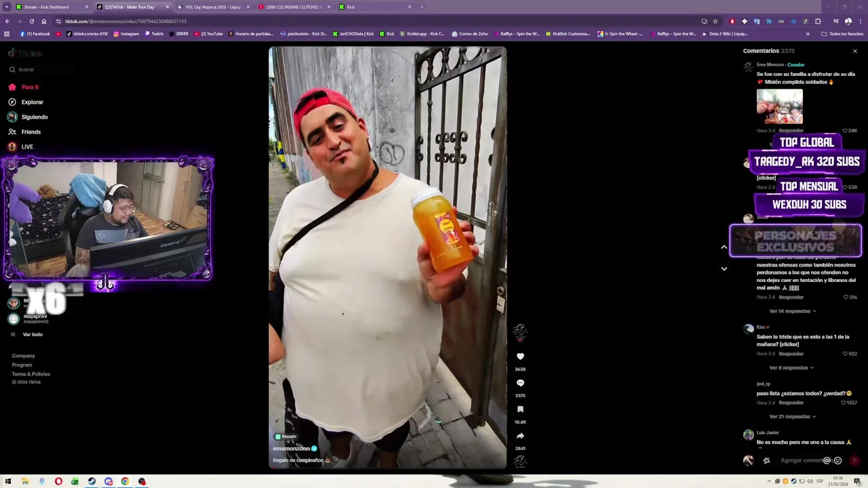Open the Todos los favoritos folder
The image size is (868, 488).
coord(842,33)
